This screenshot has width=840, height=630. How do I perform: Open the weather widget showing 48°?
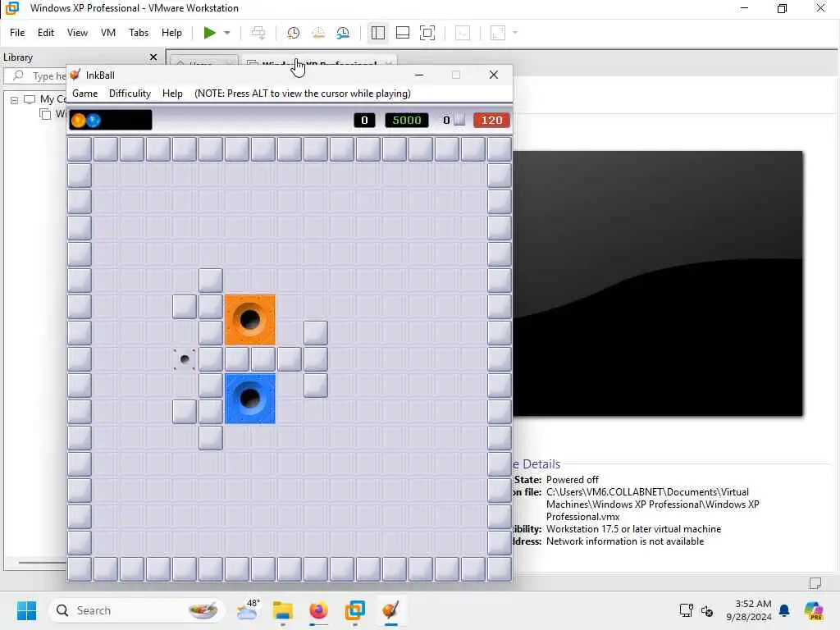248,610
